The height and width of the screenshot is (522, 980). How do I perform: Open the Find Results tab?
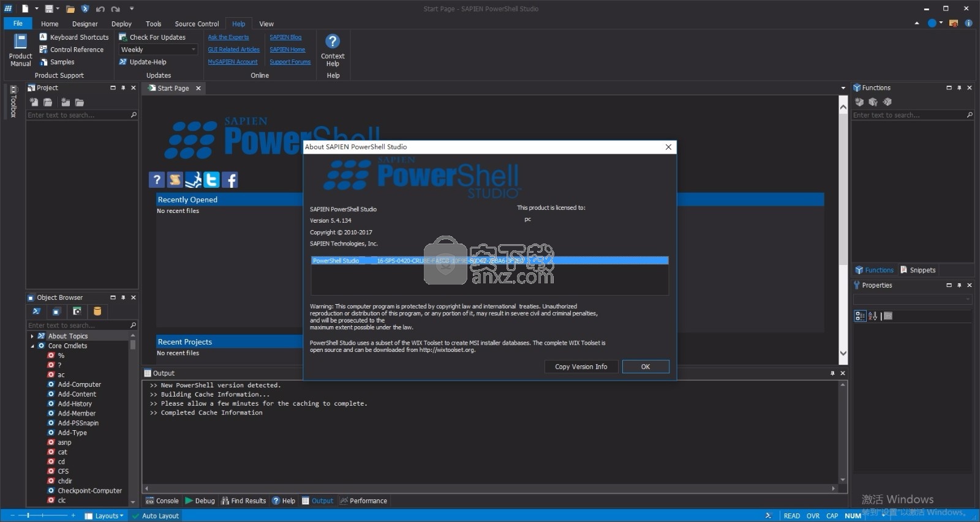click(x=244, y=501)
